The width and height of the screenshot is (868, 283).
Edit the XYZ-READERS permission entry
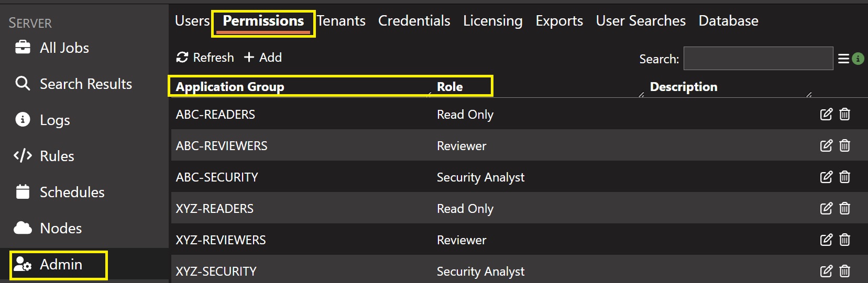pyautogui.click(x=826, y=208)
